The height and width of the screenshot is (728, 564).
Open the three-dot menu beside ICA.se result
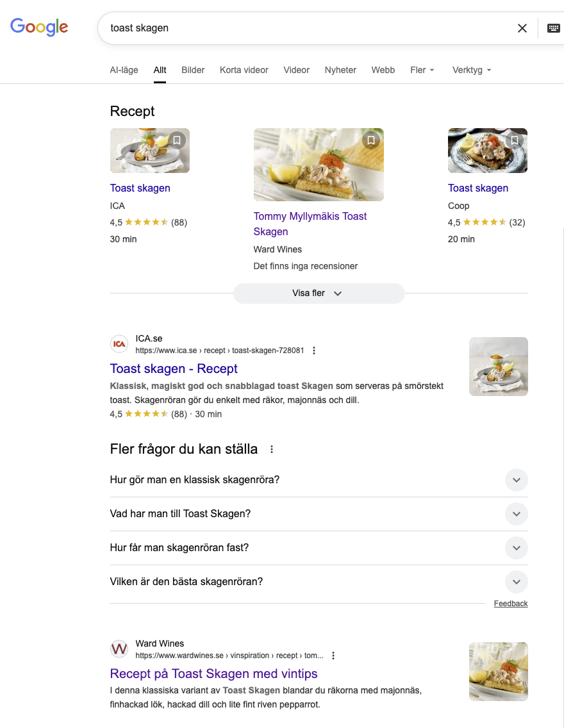coord(314,351)
